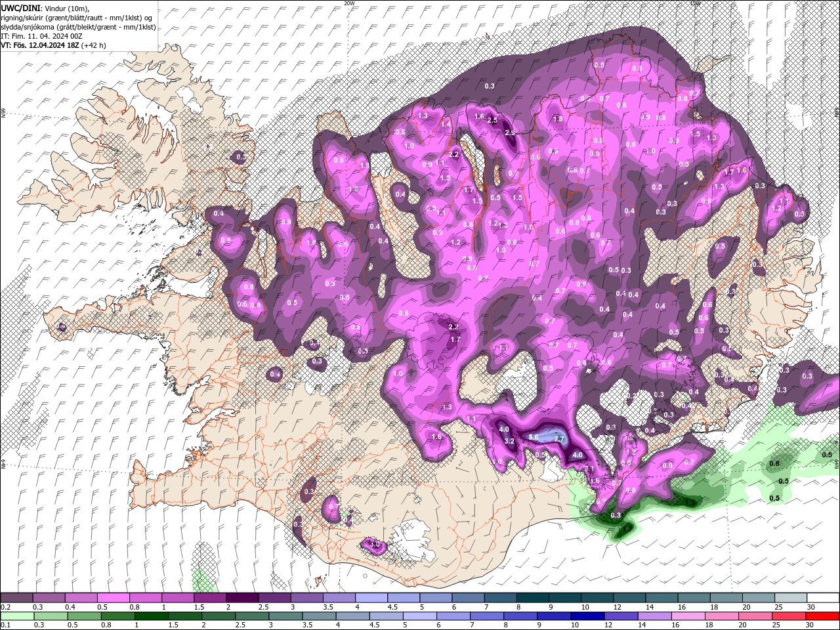Screen dimensions: 840x630
Task: Click the 3.2 precipitation value
Action: click(x=509, y=441)
